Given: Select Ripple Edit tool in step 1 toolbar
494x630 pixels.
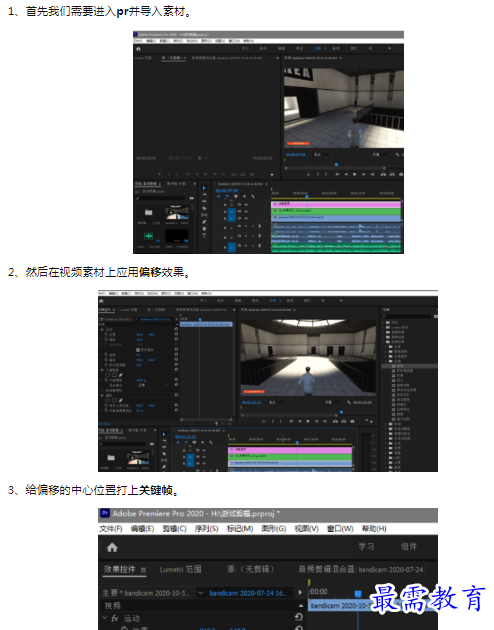Looking at the screenshot, I should [x=204, y=201].
